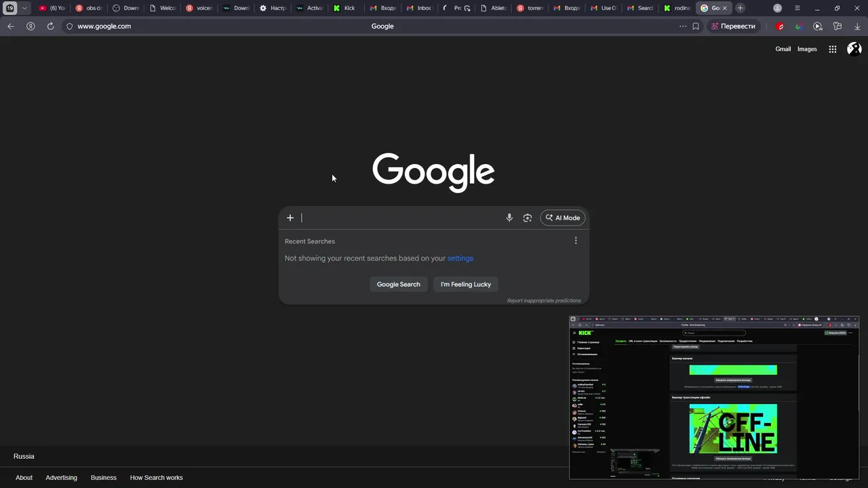Close the active Google tab
Image resolution: width=868 pixels, height=488 pixels.
725,8
